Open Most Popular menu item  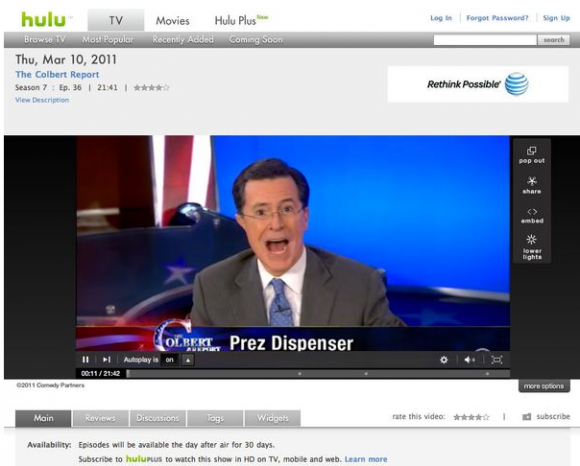click(x=108, y=39)
